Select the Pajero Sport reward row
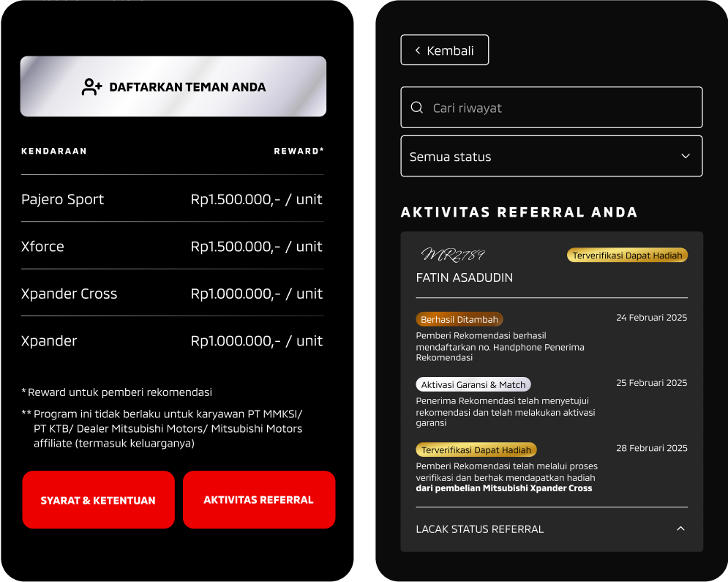The height and width of the screenshot is (582, 728). [x=172, y=199]
